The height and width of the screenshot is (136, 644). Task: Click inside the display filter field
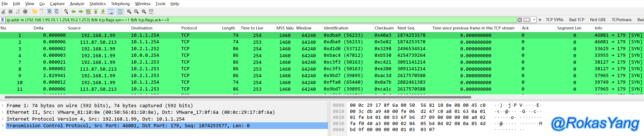(x=250, y=20)
